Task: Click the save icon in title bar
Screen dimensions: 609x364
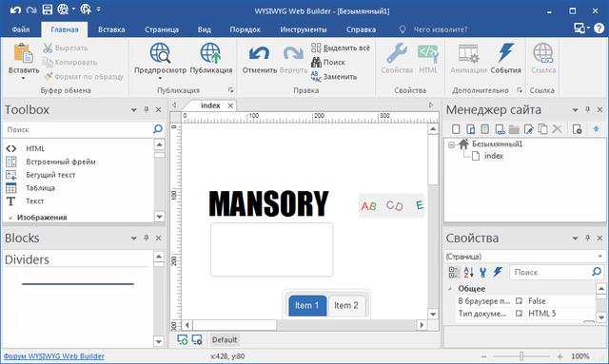Action: point(47,9)
